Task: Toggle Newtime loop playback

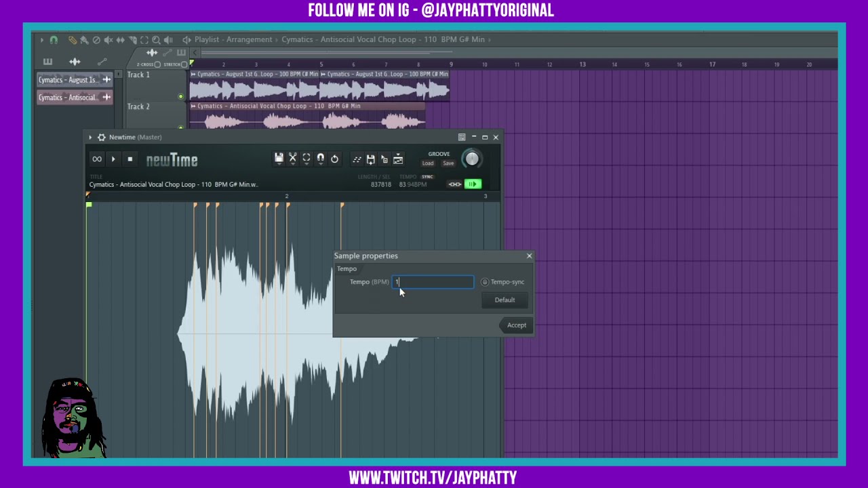Action: pos(97,159)
